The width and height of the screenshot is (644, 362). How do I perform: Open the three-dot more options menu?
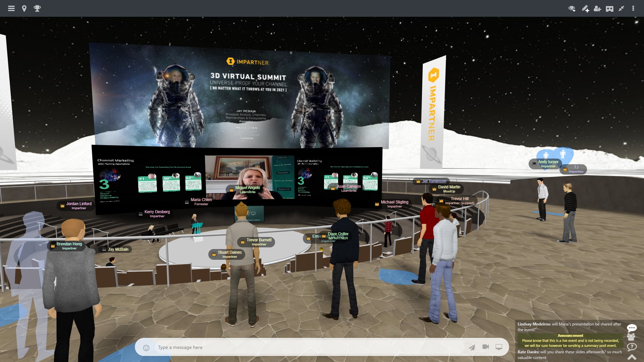(x=633, y=8)
